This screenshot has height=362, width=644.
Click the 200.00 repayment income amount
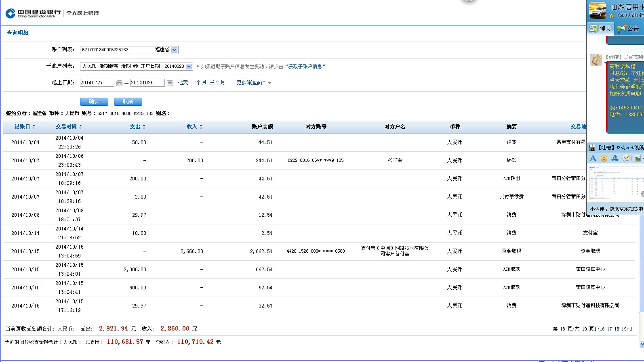click(195, 161)
